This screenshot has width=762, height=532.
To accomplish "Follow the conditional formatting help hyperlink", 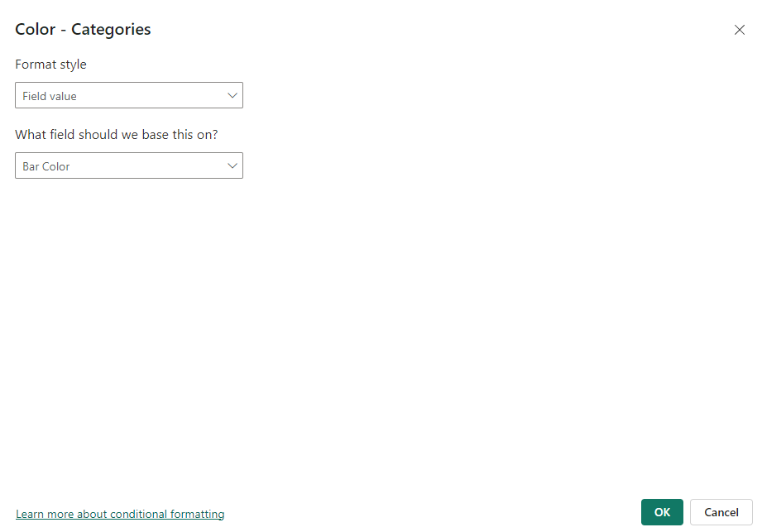I will click(120, 514).
